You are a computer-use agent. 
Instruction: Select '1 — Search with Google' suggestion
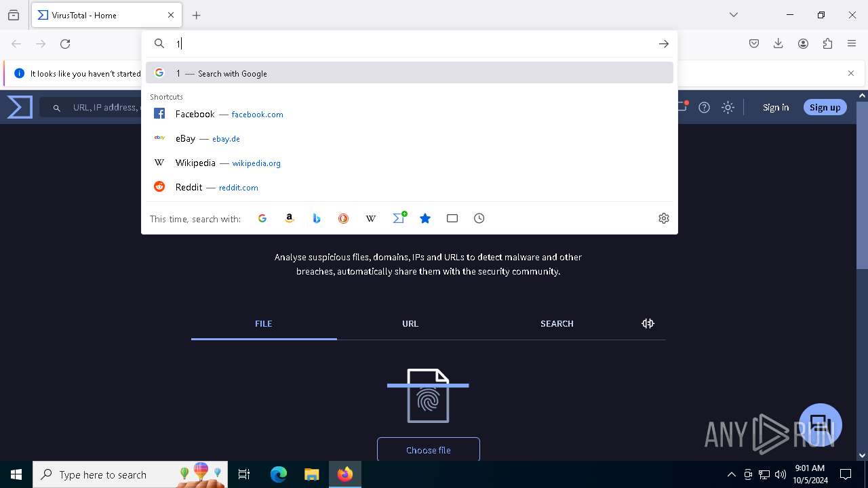(410, 73)
